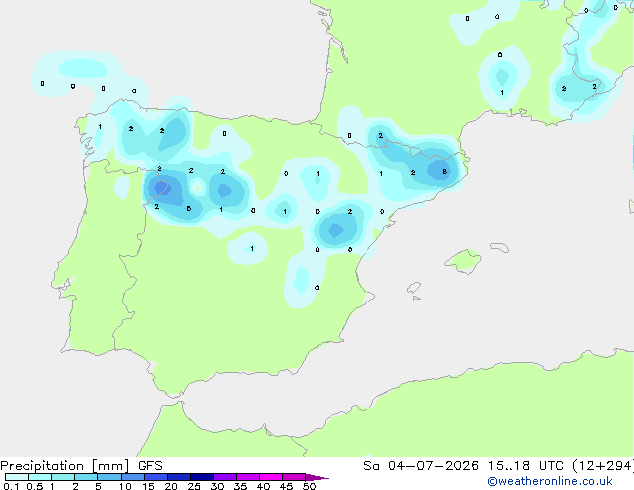Click the legend scale label '35'

(x=240, y=486)
